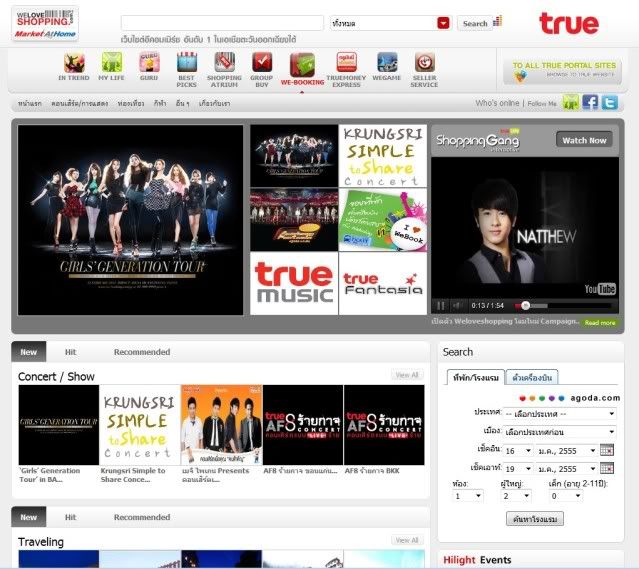
Task: Click the agoda.com logo
Action: click(x=570, y=398)
